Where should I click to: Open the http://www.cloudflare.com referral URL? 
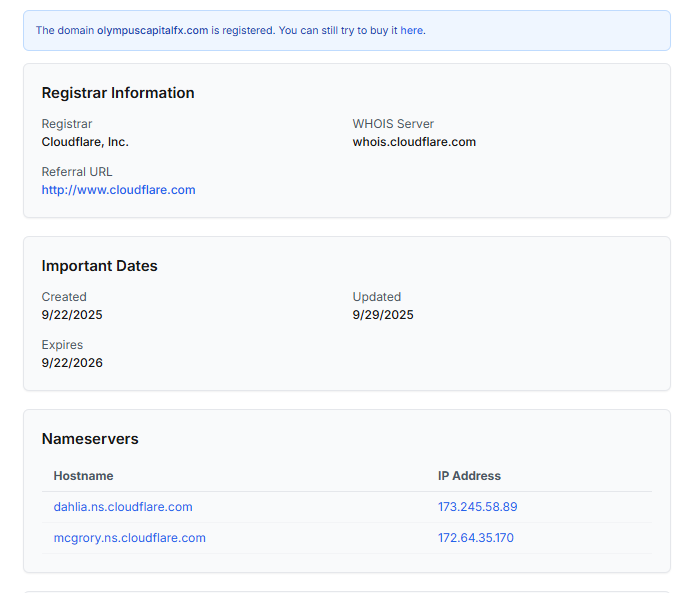(118, 190)
